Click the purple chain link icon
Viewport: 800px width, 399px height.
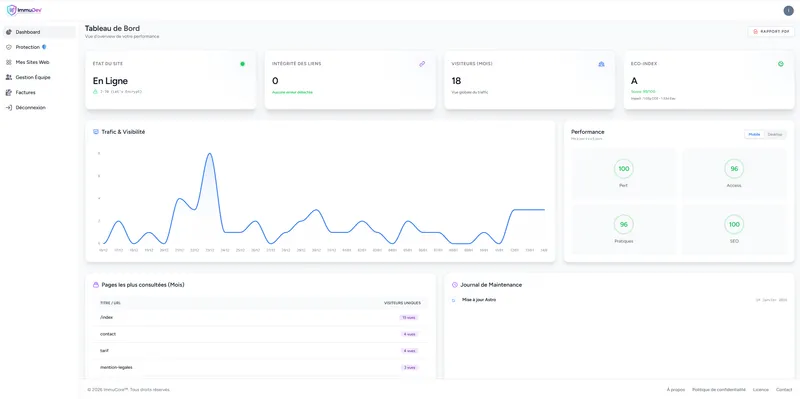(x=422, y=64)
